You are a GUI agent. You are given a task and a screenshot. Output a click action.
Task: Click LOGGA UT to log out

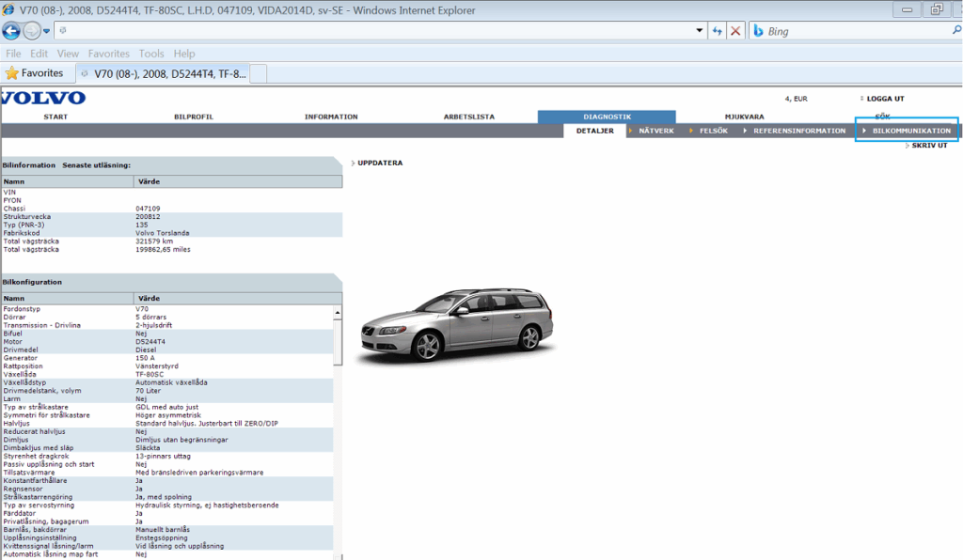tap(885, 99)
